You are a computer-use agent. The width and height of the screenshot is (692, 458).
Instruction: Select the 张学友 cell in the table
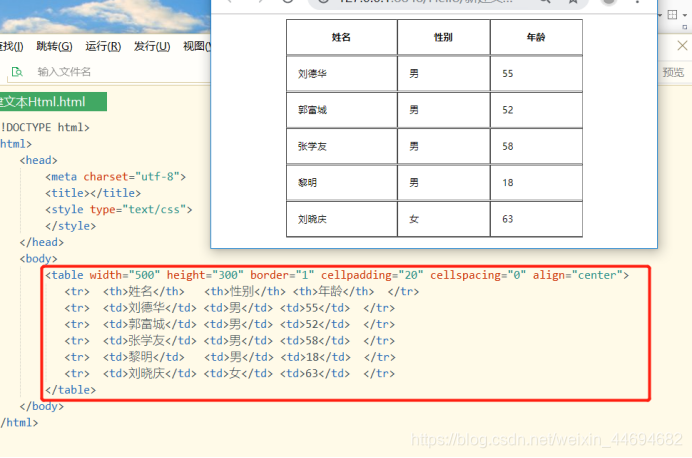pyautogui.click(x=342, y=146)
